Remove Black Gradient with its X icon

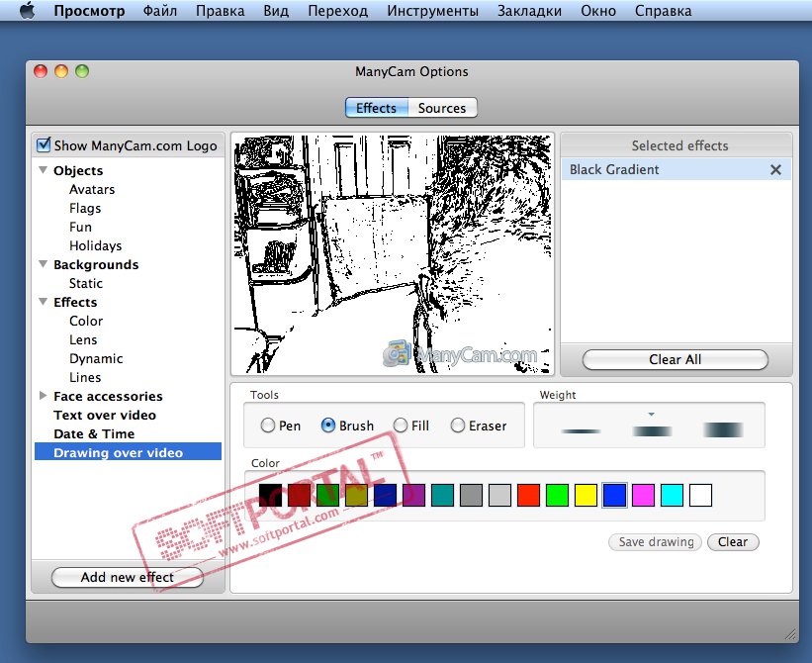(775, 170)
